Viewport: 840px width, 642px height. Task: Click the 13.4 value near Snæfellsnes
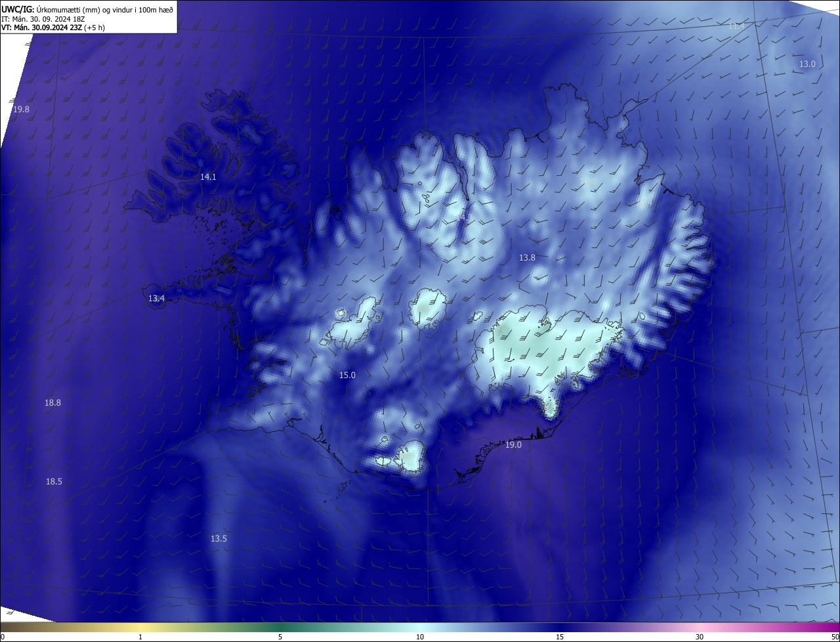[156, 299]
